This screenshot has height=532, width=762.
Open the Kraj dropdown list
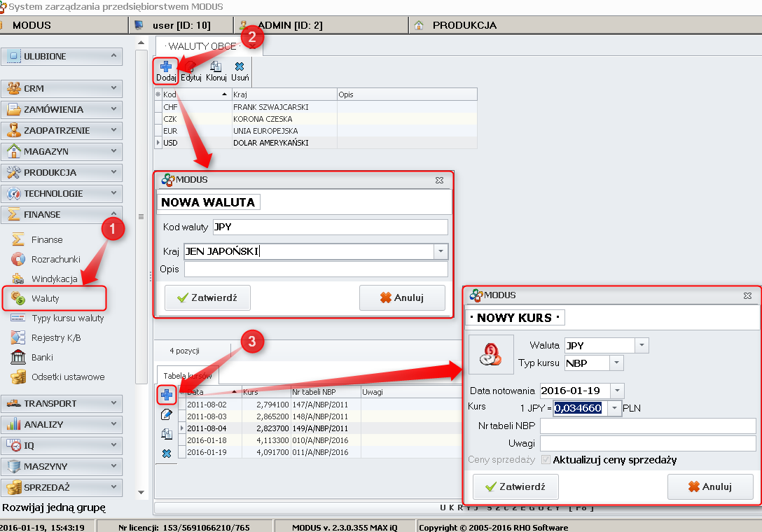click(441, 252)
